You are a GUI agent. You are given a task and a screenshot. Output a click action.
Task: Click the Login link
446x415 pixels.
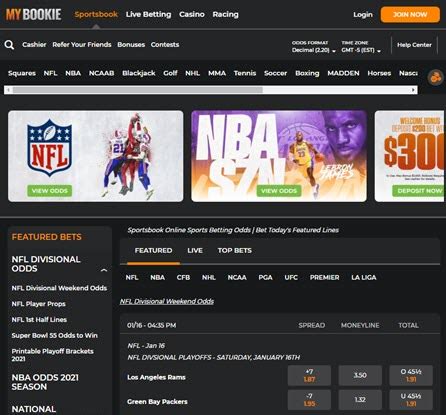[363, 15]
